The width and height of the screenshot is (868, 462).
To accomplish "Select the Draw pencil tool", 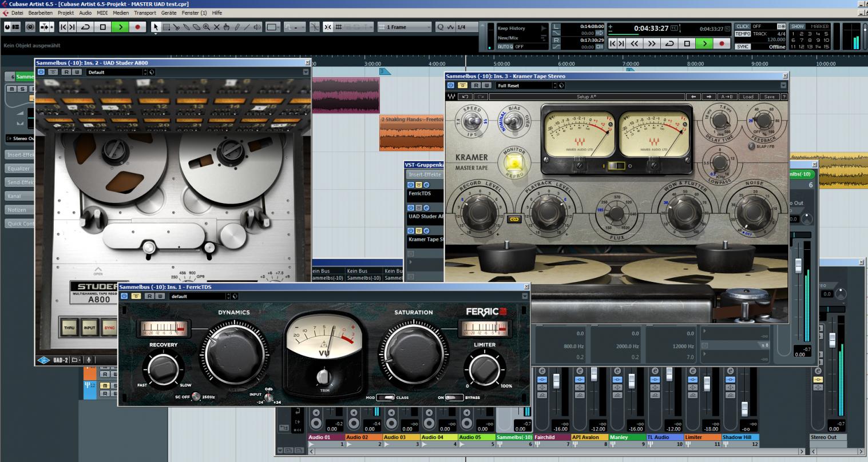I will [x=236, y=27].
